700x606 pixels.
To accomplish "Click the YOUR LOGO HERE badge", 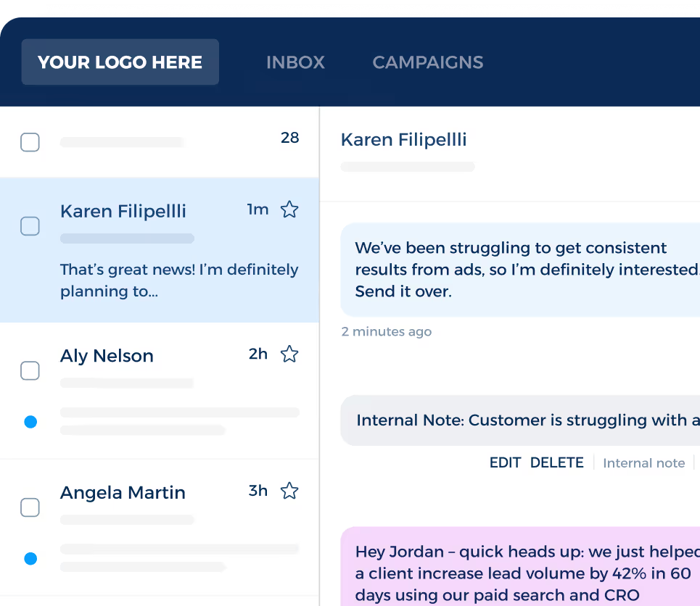I will coord(120,62).
